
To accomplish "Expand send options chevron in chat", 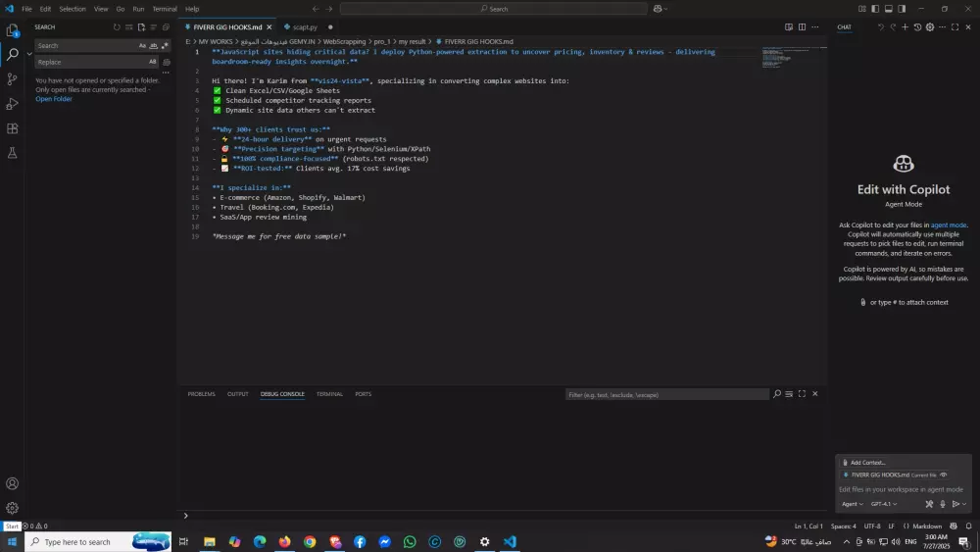I will click(964, 504).
